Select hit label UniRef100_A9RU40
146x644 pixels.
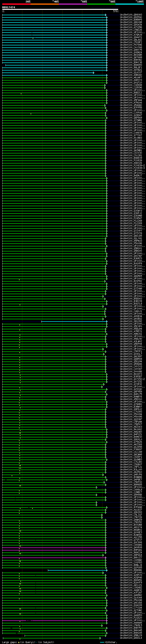pos(131,75)
